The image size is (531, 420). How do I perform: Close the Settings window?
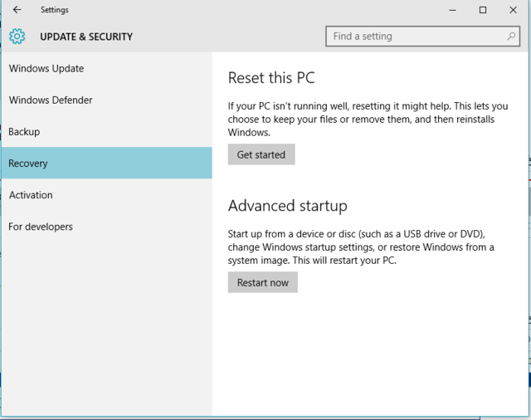tap(513, 10)
